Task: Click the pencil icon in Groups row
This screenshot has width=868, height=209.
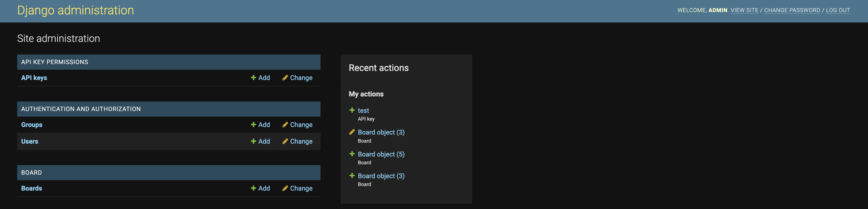Action: (285, 124)
